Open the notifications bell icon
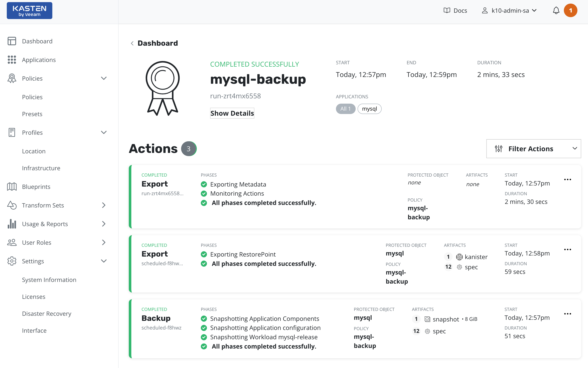This screenshot has width=588, height=368. 556,10
